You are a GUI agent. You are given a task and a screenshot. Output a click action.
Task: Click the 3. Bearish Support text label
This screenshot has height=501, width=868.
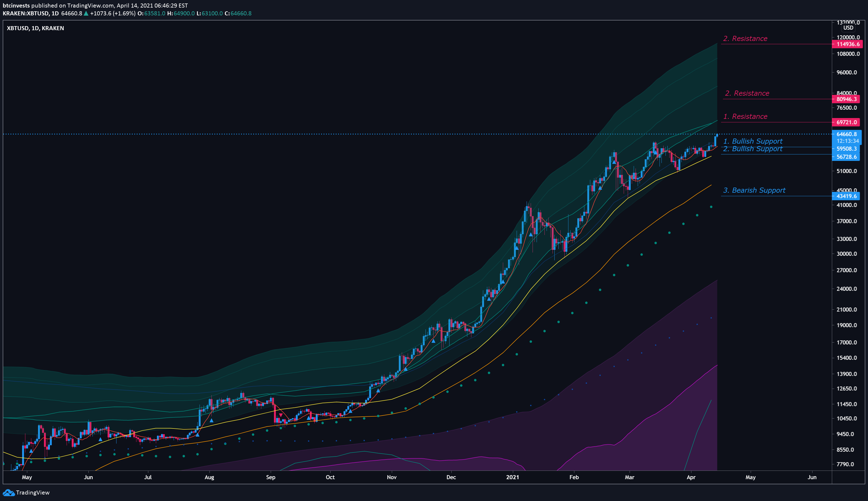[754, 190]
